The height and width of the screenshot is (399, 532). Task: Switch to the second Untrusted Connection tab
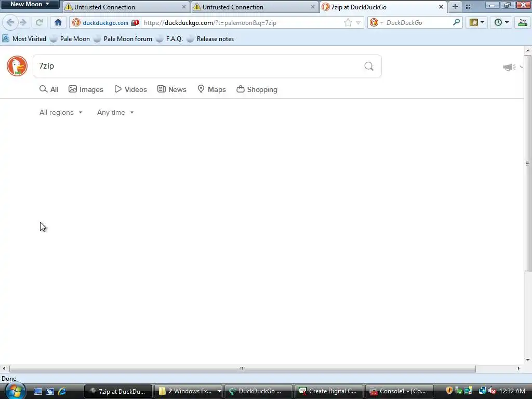(254, 7)
